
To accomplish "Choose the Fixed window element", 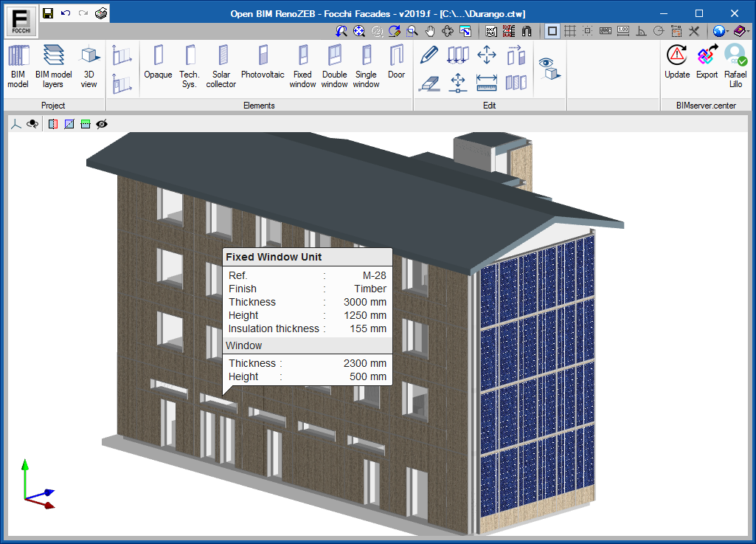I will 303,66.
